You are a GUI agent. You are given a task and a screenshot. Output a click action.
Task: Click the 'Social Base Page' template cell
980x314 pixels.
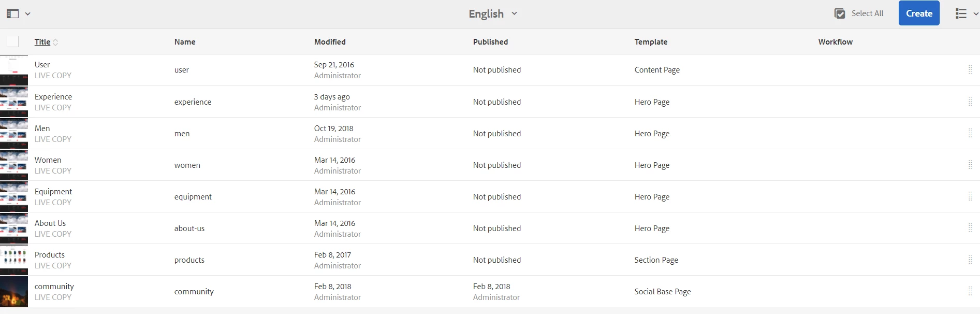click(x=663, y=292)
